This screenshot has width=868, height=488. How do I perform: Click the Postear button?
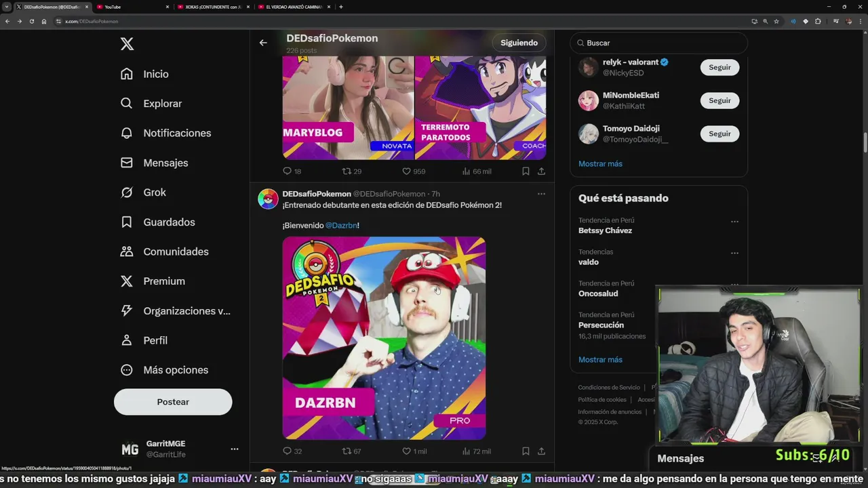(x=173, y=402)
